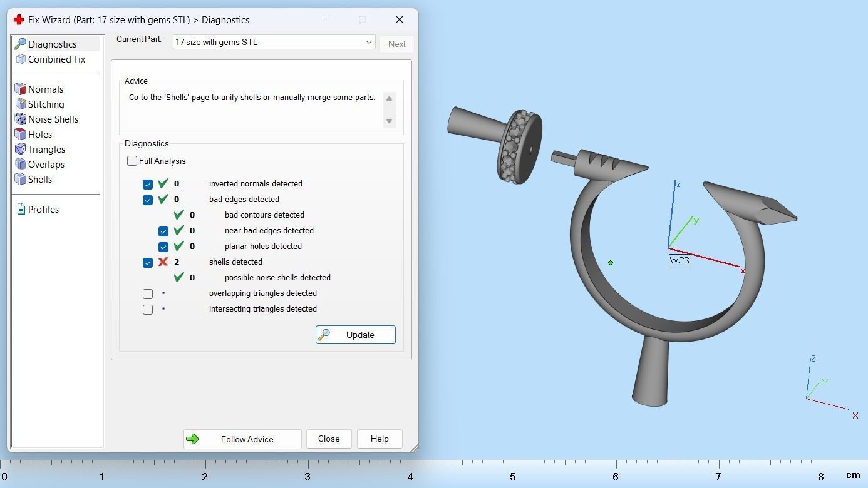Uncheck planar holes detection
868x488 pixels.
coord(163,247)
